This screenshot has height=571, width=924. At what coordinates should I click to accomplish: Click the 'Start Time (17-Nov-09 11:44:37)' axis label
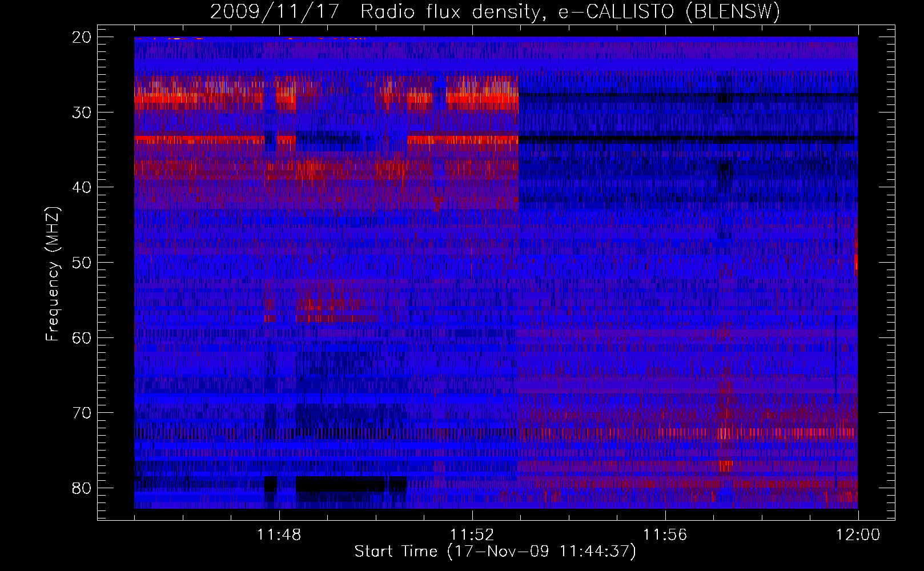495,552
